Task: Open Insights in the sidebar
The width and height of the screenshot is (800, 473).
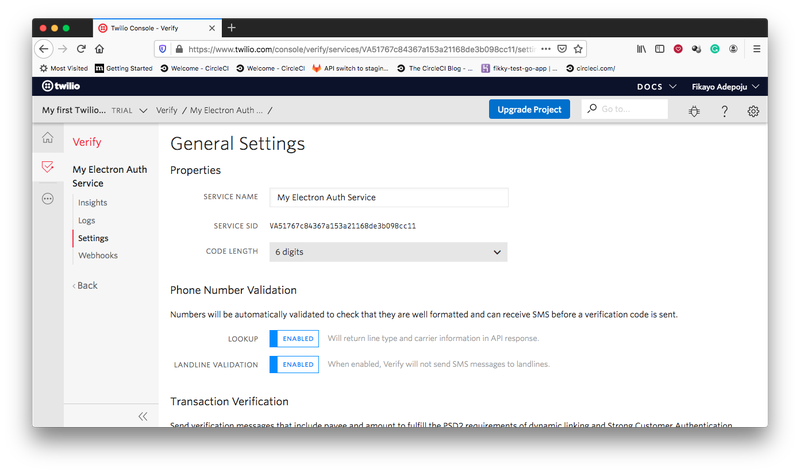Action: point(92,203)
